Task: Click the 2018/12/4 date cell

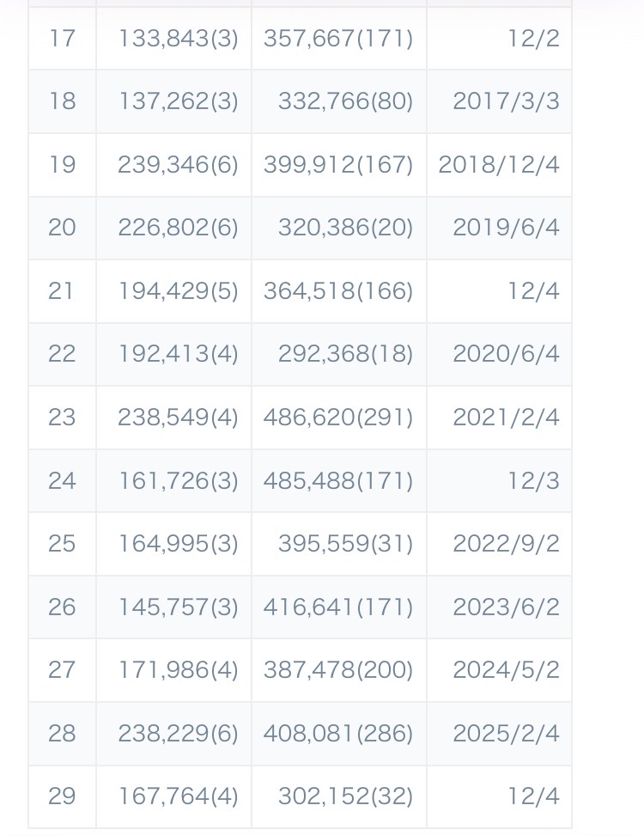Action: coord(499,165)
